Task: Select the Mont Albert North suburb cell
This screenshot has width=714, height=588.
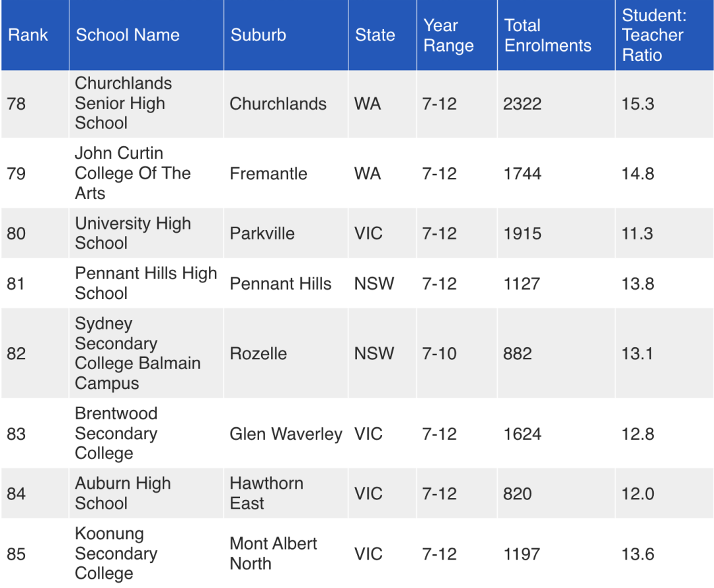Action: (x=273, y=554)
